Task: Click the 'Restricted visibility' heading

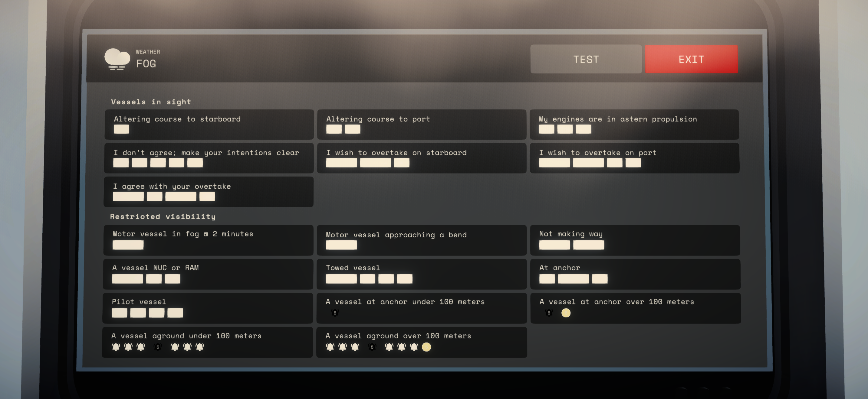Action: pos(163,216)
